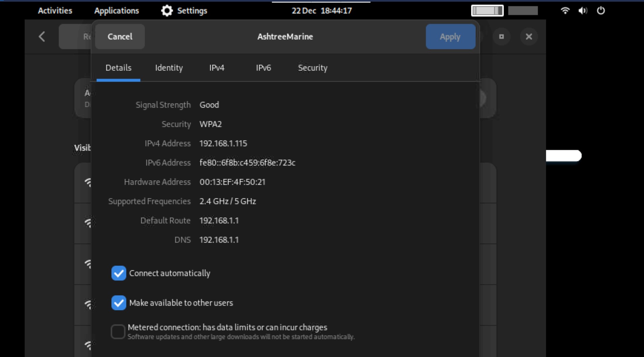Screen dimensions: 644x357
Task: Open the Applications menu
Action: coord(117,11)
